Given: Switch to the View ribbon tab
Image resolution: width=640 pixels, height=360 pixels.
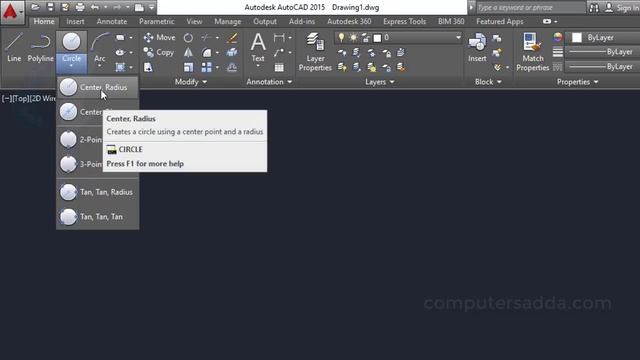Looking at the screenshot, I should [x=194, y=22].
